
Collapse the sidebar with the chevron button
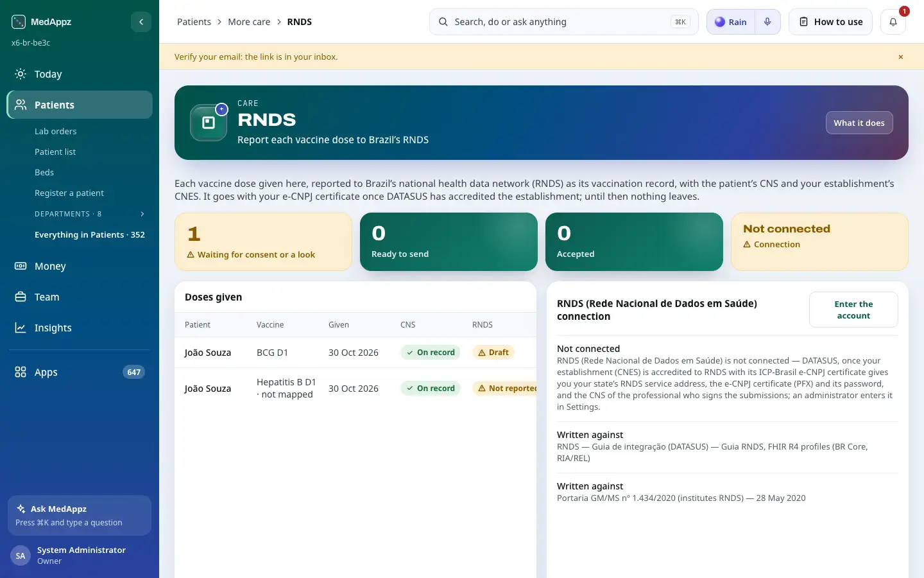tap(141, 22)
